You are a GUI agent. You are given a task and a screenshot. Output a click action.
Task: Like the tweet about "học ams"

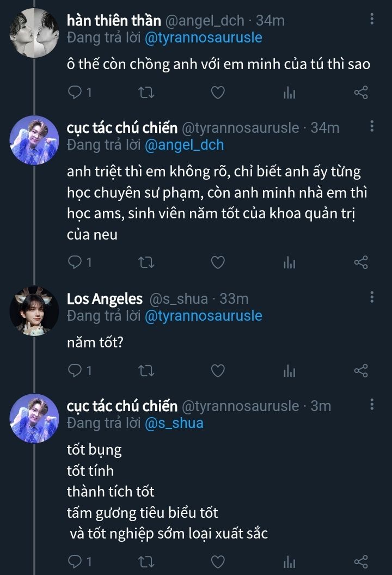click(x=218, y=262)
